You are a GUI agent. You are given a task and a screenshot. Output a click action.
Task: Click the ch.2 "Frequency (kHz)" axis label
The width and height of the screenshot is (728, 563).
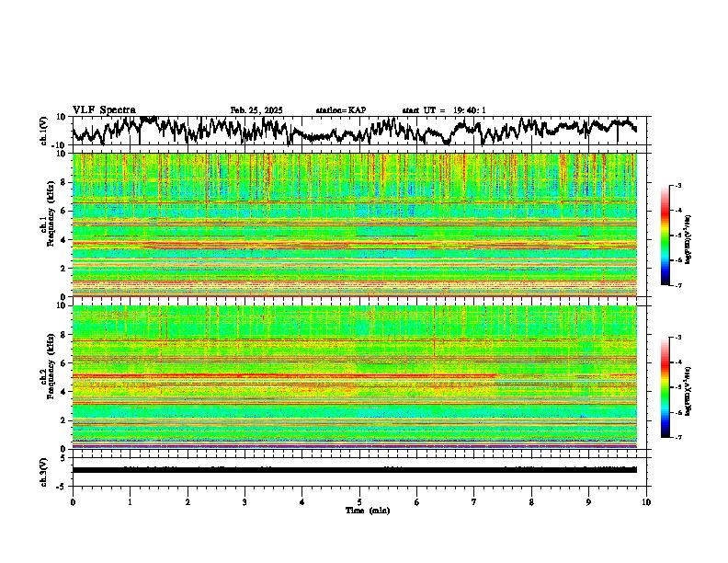(x=51, y=366)
